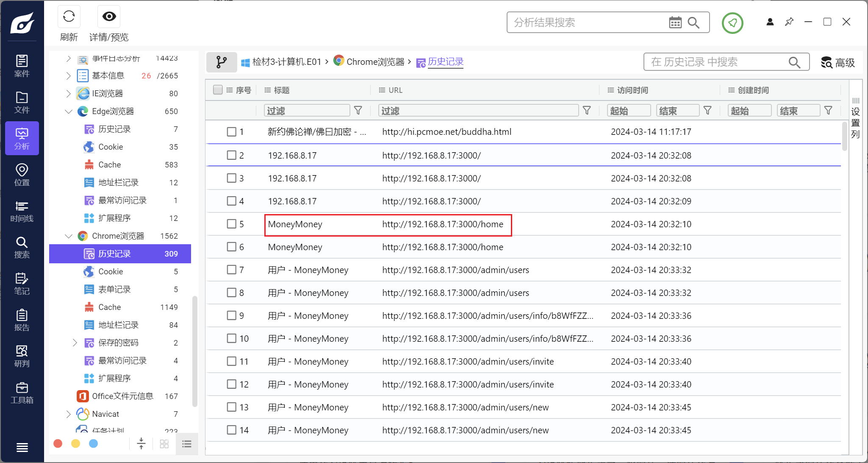Open the 位置 sidebar section
The image size is (868, 463).
(22, 175)
